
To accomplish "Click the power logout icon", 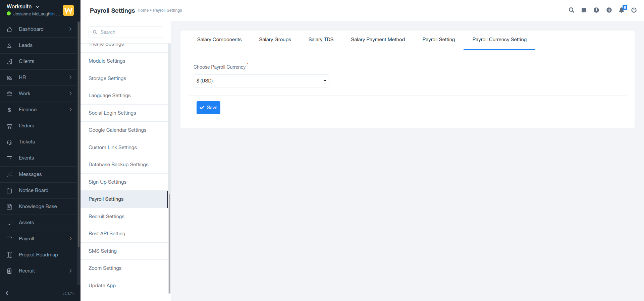I will coord(634,10).
